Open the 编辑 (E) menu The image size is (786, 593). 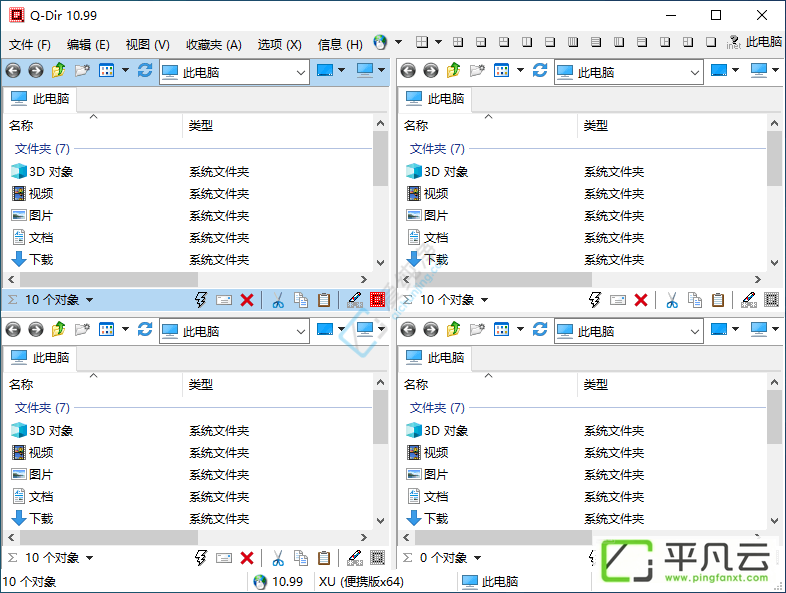[x=88, y=45]
